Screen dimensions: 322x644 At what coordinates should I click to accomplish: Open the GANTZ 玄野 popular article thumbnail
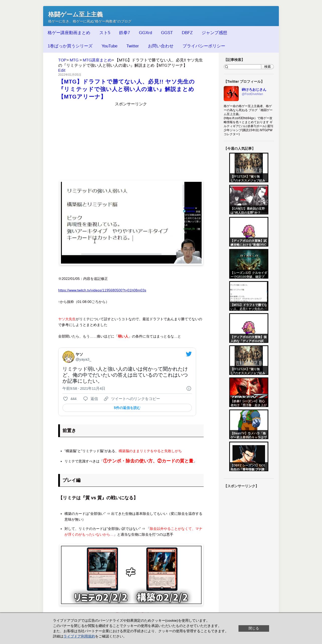click(249, 200)
